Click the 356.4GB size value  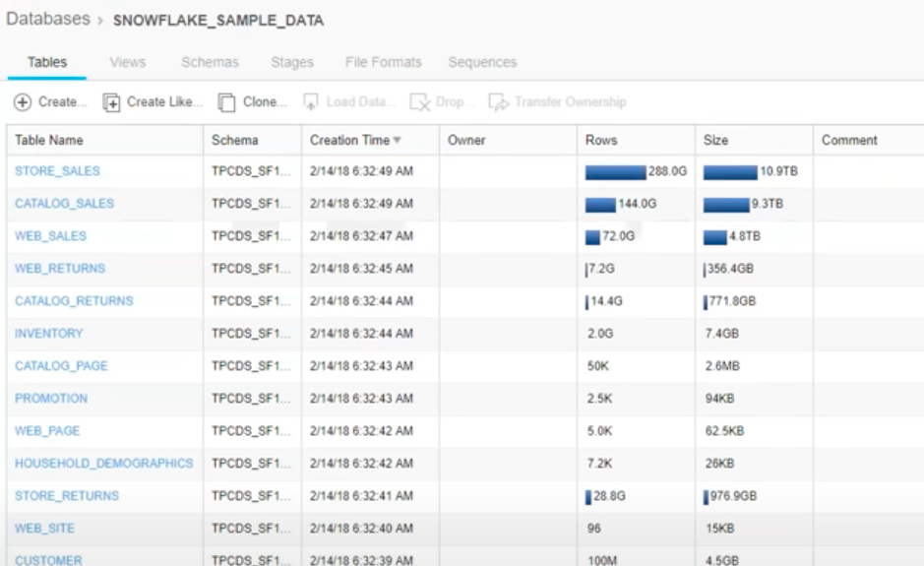click(730, 269)
